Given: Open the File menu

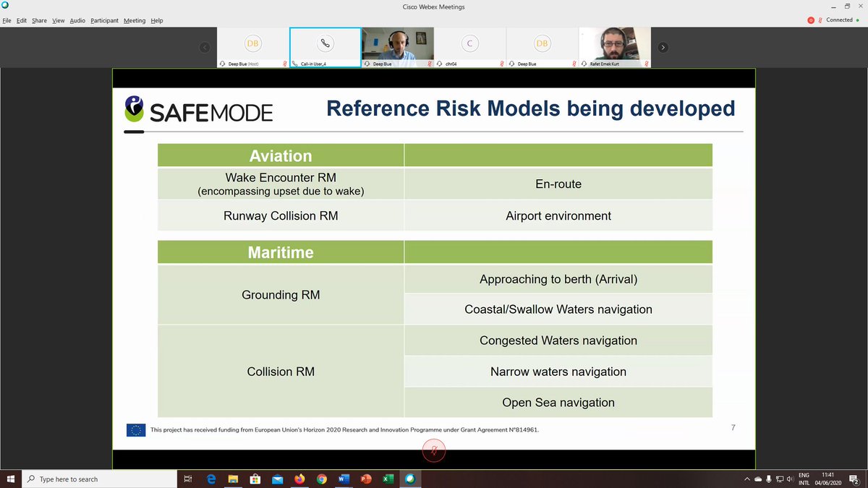Looking at the screenshot, I should (7, 20).
